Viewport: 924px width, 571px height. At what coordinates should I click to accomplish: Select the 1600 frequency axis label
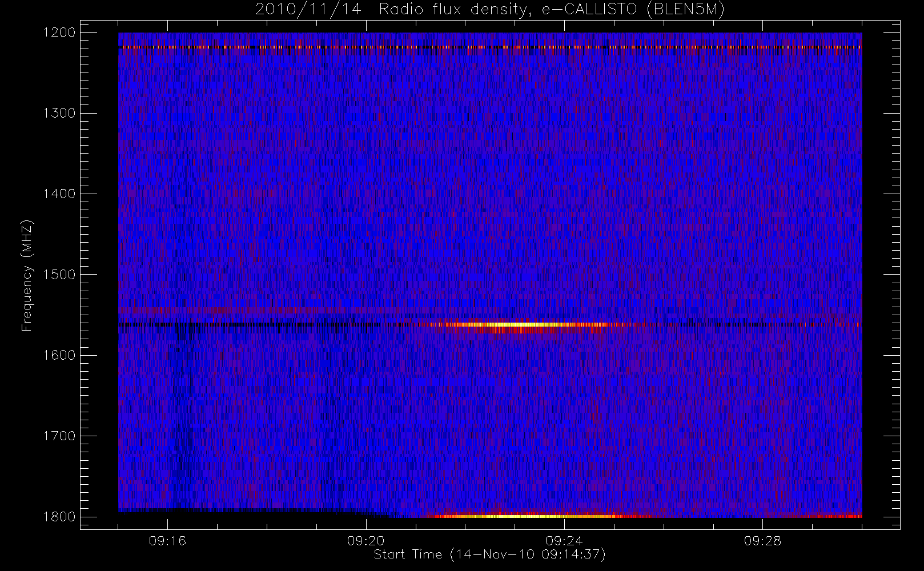click(x=59, y=355)
